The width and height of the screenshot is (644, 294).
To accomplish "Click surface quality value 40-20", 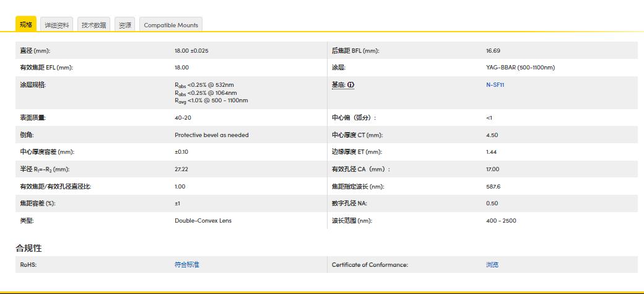I will pyautogui.click(x=183, y=118).
